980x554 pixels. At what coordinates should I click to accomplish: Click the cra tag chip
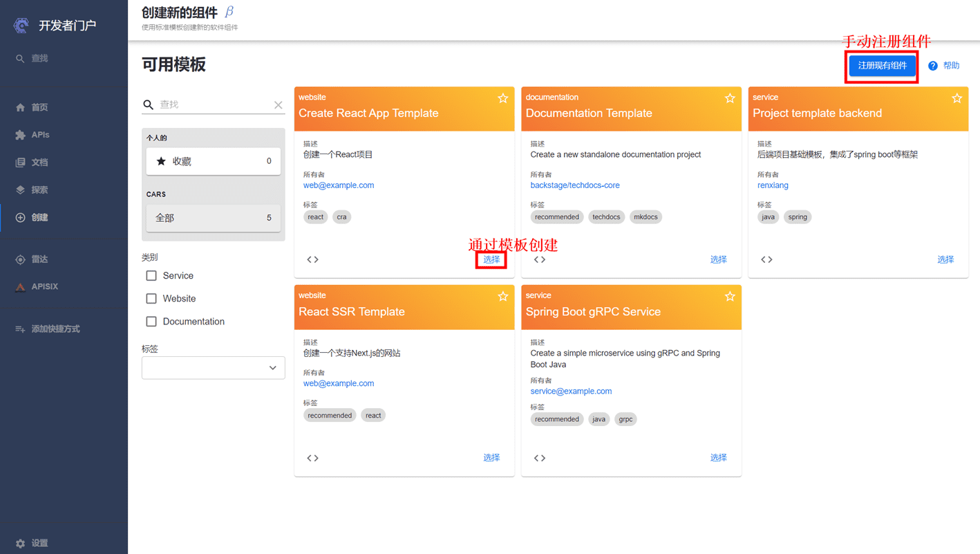341,217
